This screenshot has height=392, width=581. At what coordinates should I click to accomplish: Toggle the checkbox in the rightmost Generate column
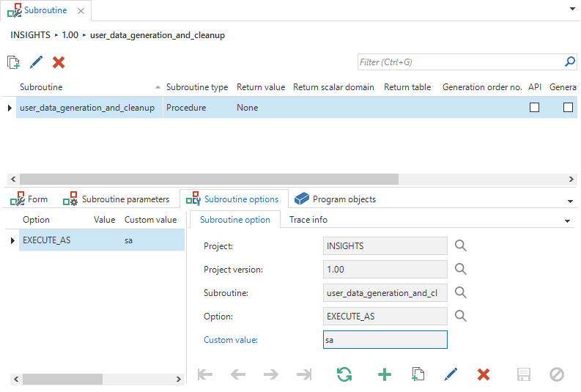(568, 108)
